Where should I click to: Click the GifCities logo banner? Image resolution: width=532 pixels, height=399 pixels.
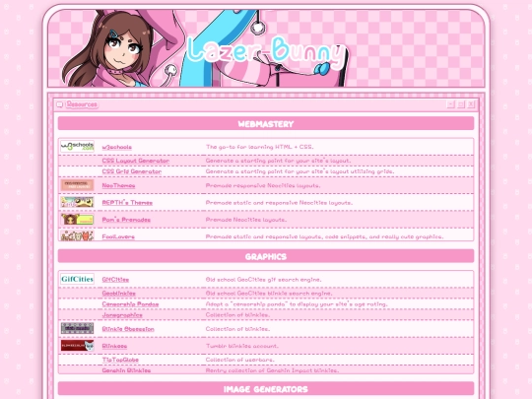(77, 279)
